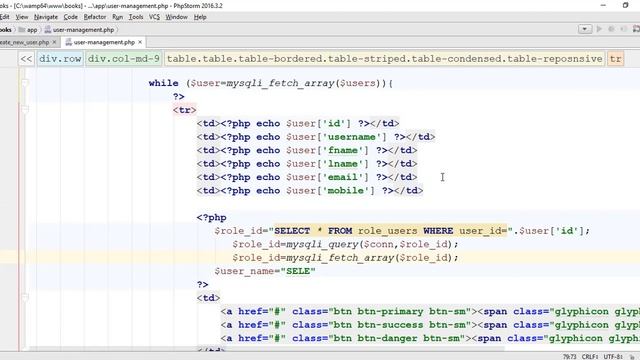Select the table.table-bordered breadcrumb

(x=384, y=59)
